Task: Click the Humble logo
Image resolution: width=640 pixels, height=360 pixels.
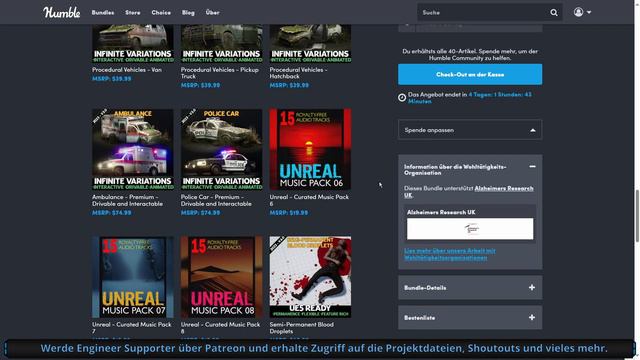Action: pyautogui.click(x=62, y=13)
